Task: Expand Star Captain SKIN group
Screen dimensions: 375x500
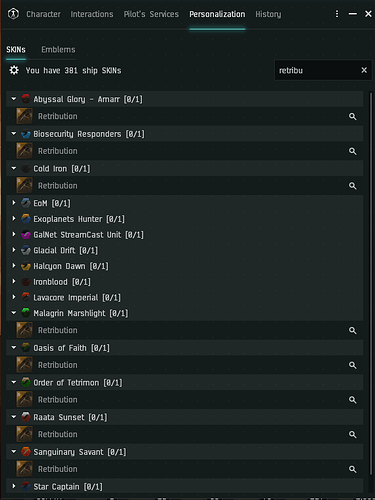Action: (14, 486)
